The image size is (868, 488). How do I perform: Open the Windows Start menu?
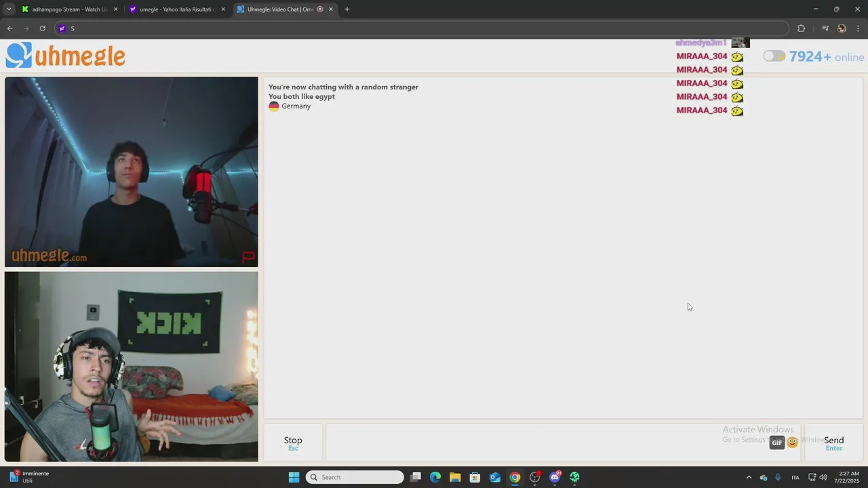[x=294, y=477]
